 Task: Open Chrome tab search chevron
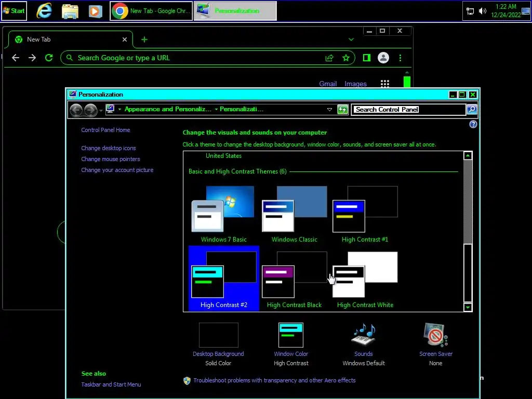tap(351, 39)
